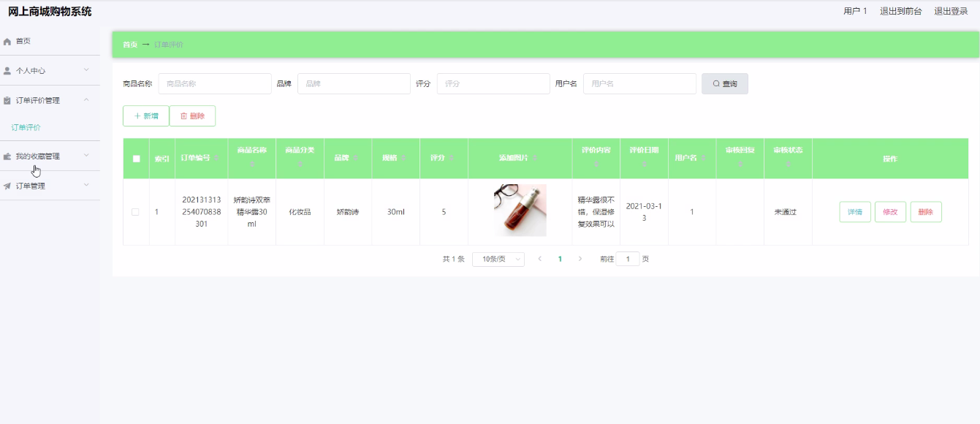Click the 新增 add button

(146, 116)
